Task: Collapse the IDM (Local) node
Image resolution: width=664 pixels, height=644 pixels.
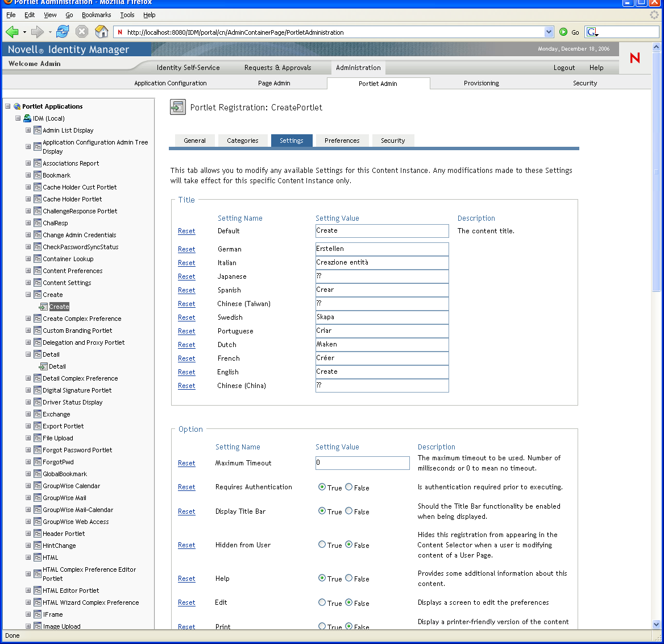Action: [18, 118]
